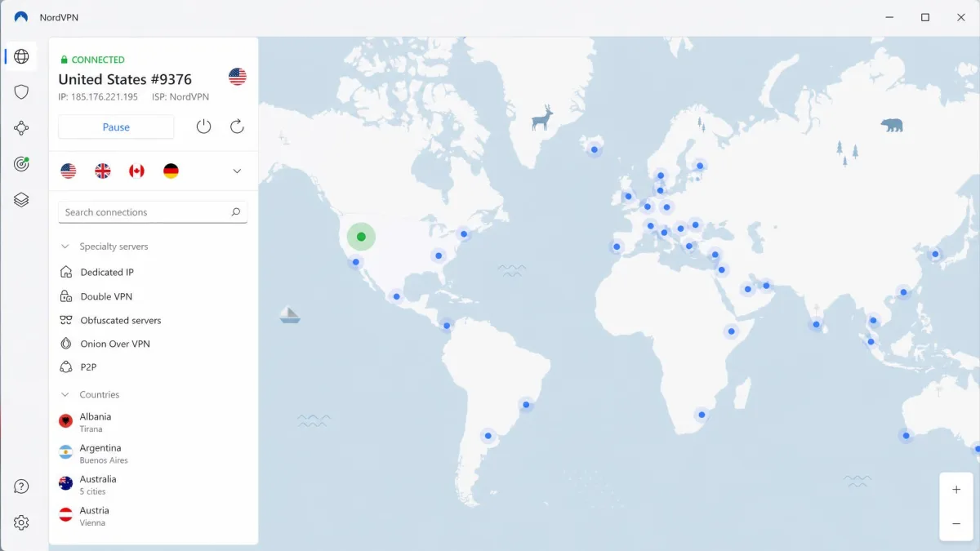This screenshot has height=551, width=980.
Task: Click the power disconnect icon
Action: (x=204, y=127)
